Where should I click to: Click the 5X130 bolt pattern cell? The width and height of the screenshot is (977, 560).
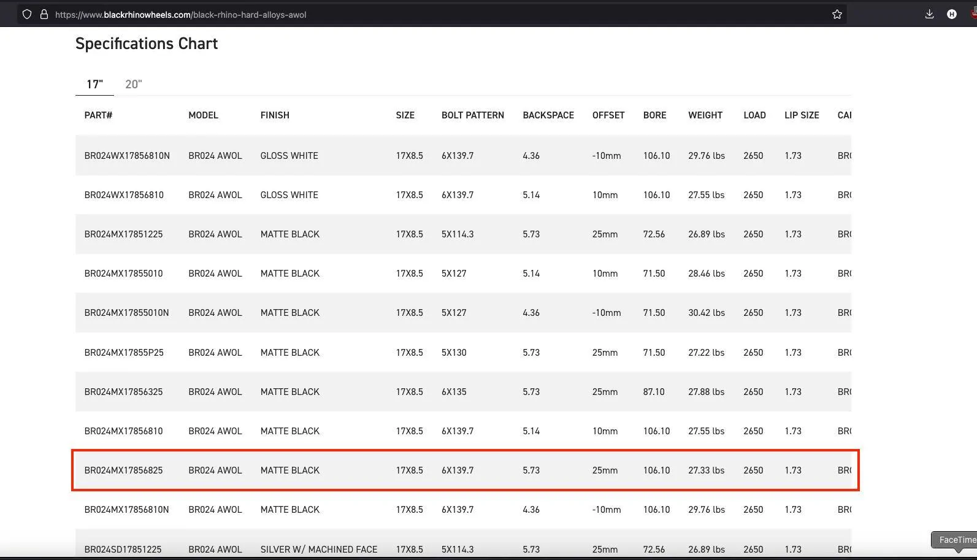click(454, 353)
